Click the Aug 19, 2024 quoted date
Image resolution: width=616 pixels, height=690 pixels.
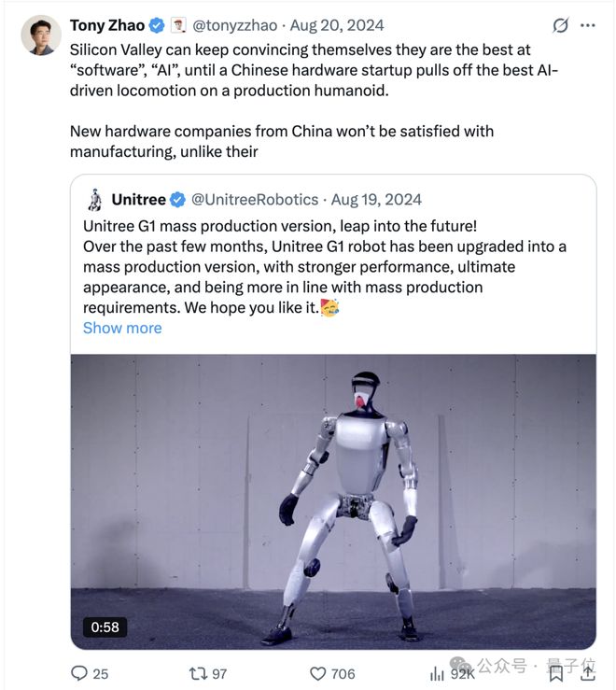pyautogui.click(x=377, y=200)
